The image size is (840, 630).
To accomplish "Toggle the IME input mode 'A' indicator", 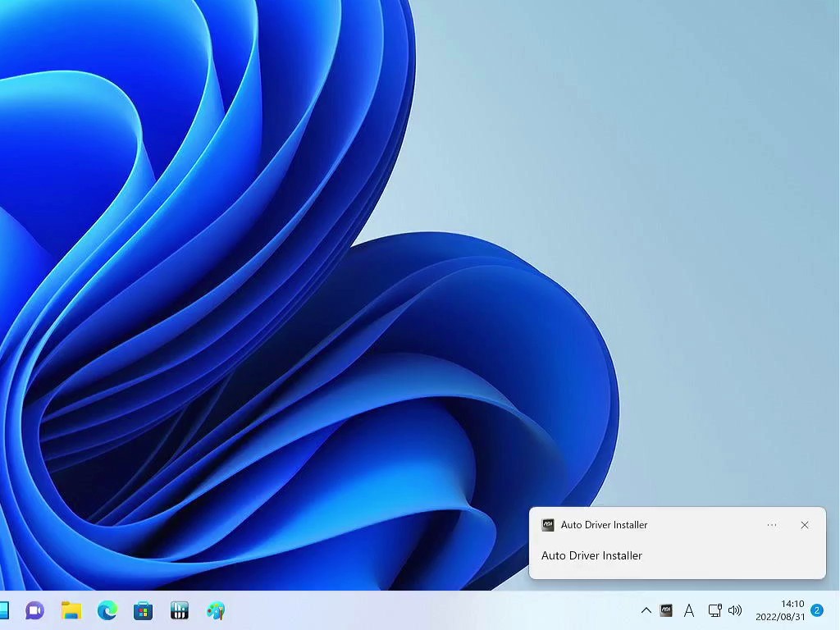I will pos(689,610).
